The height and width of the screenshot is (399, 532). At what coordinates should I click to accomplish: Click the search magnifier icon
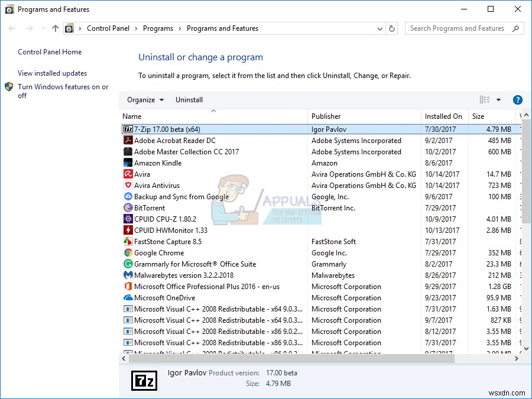(515, 28)
